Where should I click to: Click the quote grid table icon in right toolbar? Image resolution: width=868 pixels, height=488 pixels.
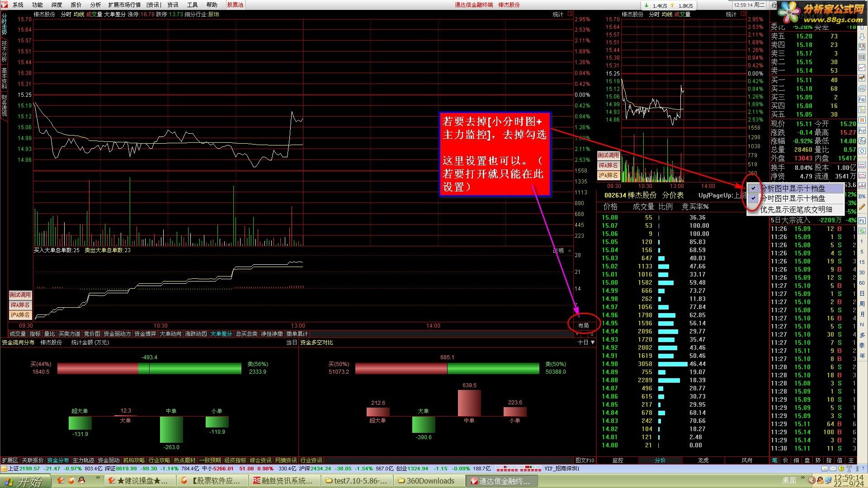[862, 57]
